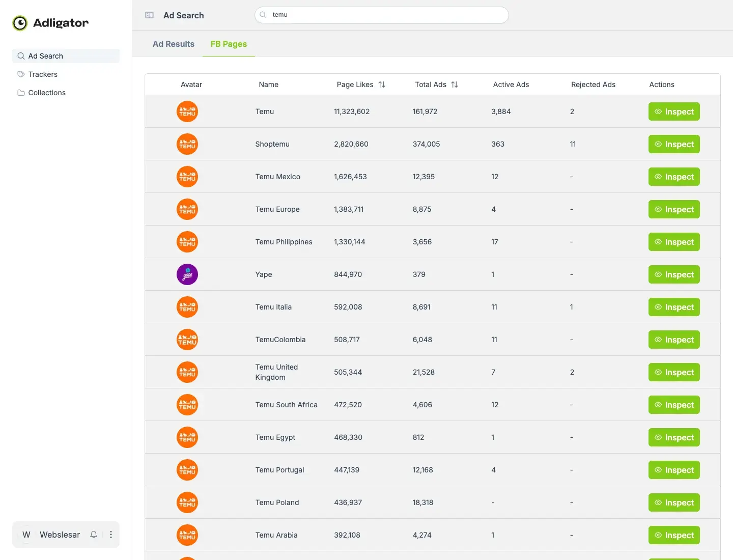733x560 pixels.
Task: Click the Active Ads column header
Action: click(x=511, y=85)
